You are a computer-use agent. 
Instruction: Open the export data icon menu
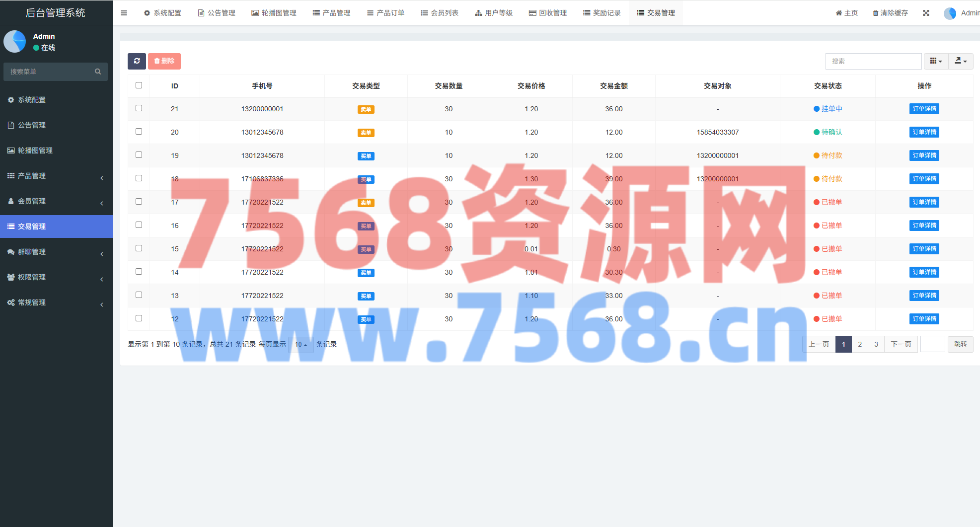961,61
